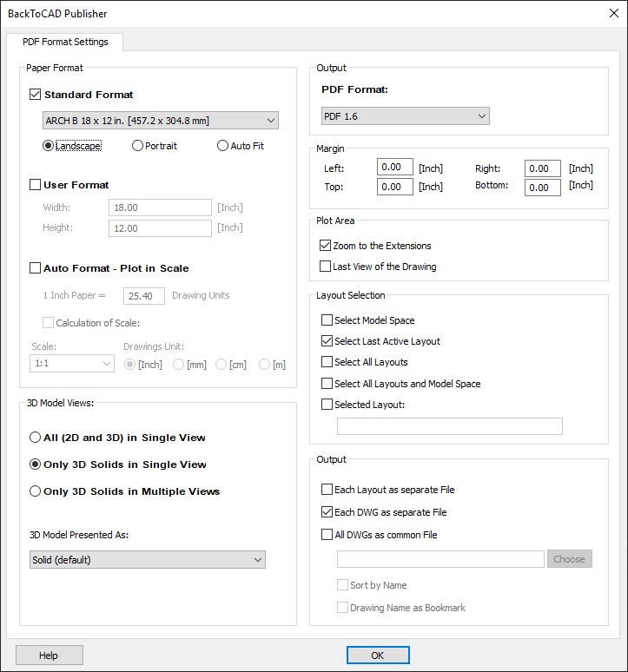Toggle the Calculation of Scale checkbox

point(48,323)
